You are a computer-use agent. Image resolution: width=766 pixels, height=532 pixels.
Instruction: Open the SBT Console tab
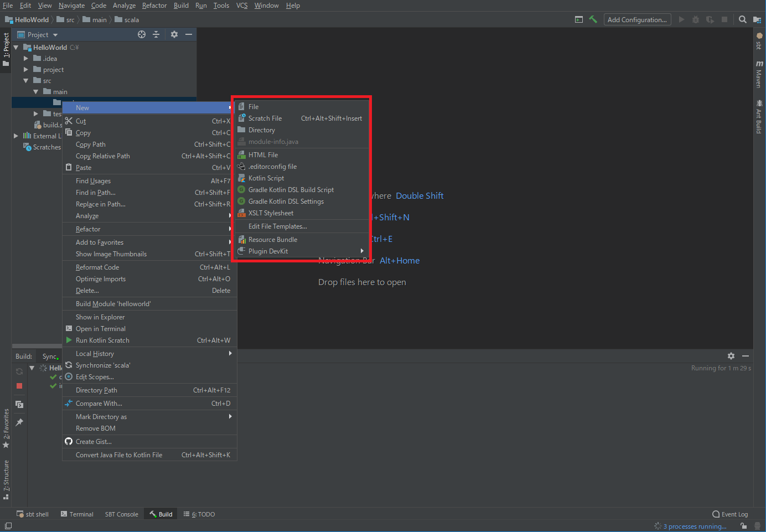pos(121,514)
